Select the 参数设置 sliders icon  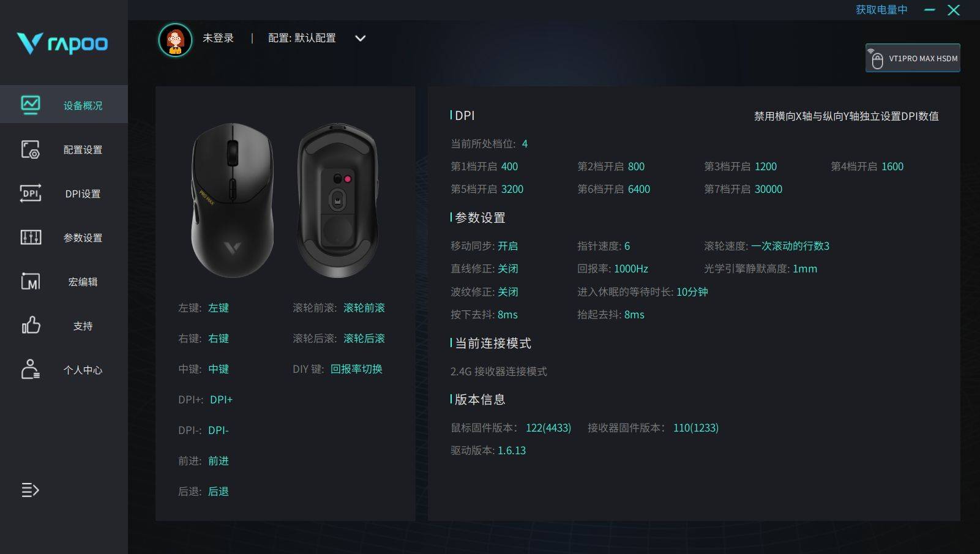(31, 238)
